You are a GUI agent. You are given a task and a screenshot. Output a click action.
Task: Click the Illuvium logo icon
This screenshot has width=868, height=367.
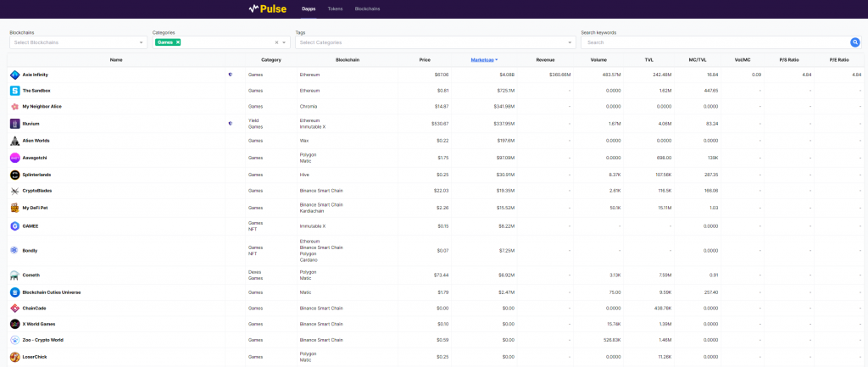(x=15, y=124)
